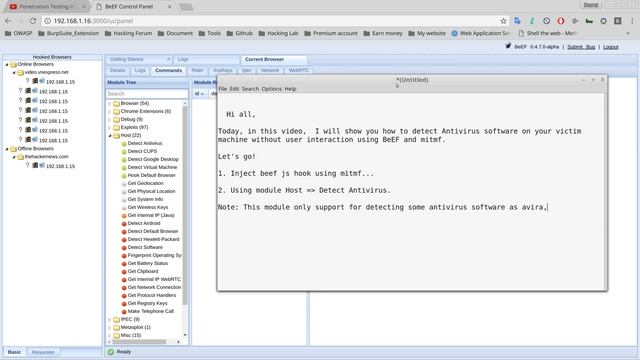Click the Logout link

(x=611, y=47)
